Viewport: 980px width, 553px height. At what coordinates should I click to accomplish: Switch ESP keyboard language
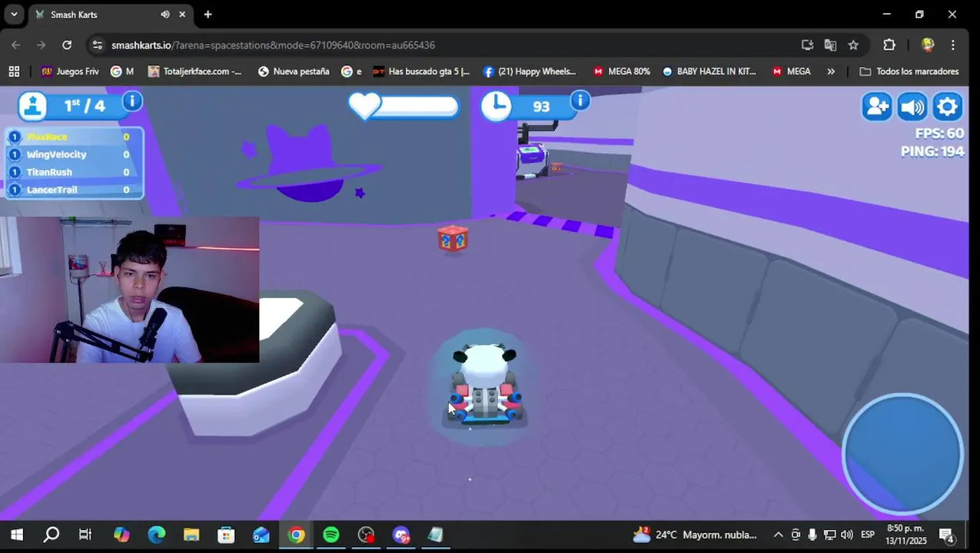[868, 535]
